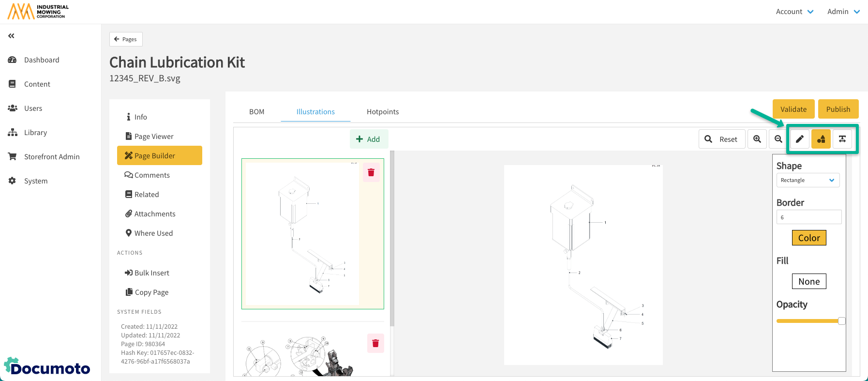Click the Opacity slider handle
The height and width of the screenshot is (381, 868).
pyautogui.click(x=842, y=321)
